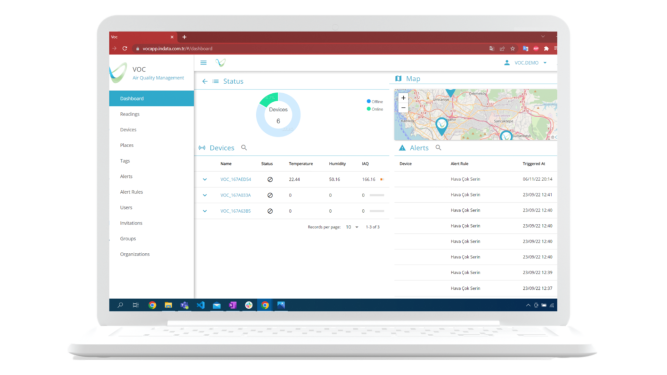667x375 pixels.
Task: Bookmark this page with star icon
Action: pyautogui.click(x=513, y=48)
